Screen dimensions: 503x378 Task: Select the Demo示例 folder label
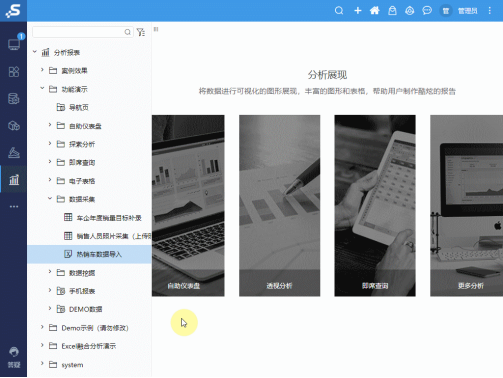(x=95, y=328)
